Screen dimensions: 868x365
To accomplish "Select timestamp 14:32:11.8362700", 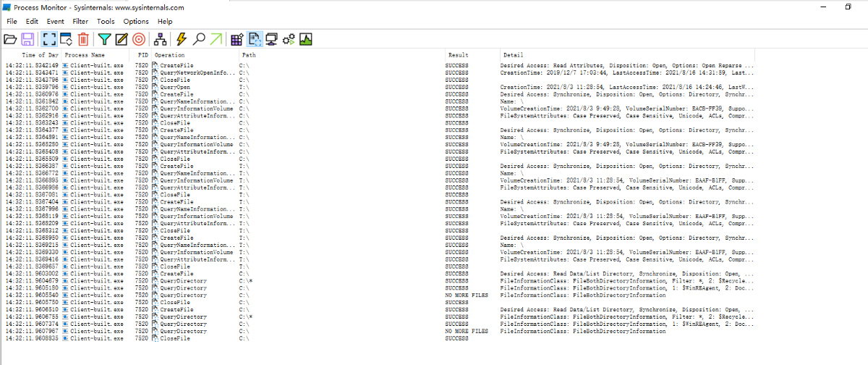I will click(x=32, y=109).
